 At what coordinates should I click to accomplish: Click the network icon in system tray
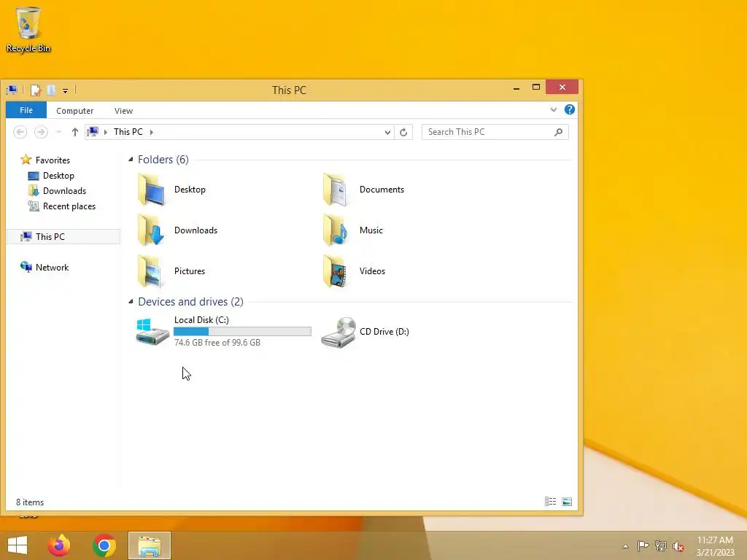pyautogui.click(x=661, y=545)
